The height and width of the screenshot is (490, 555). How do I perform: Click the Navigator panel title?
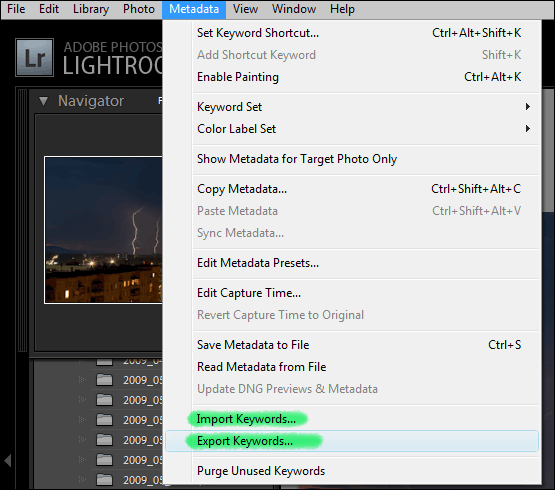pyautogui.click(x=91, y=101)
